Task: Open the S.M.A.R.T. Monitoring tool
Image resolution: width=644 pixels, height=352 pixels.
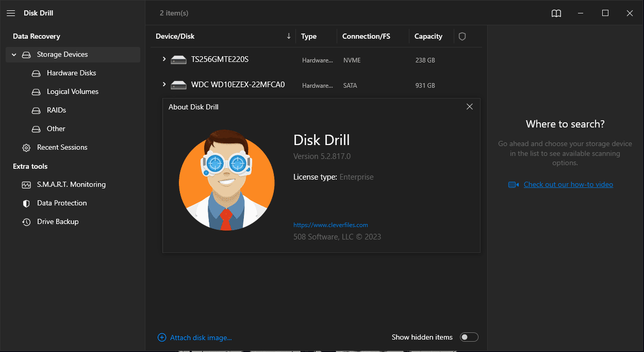Action: (71, 184)
